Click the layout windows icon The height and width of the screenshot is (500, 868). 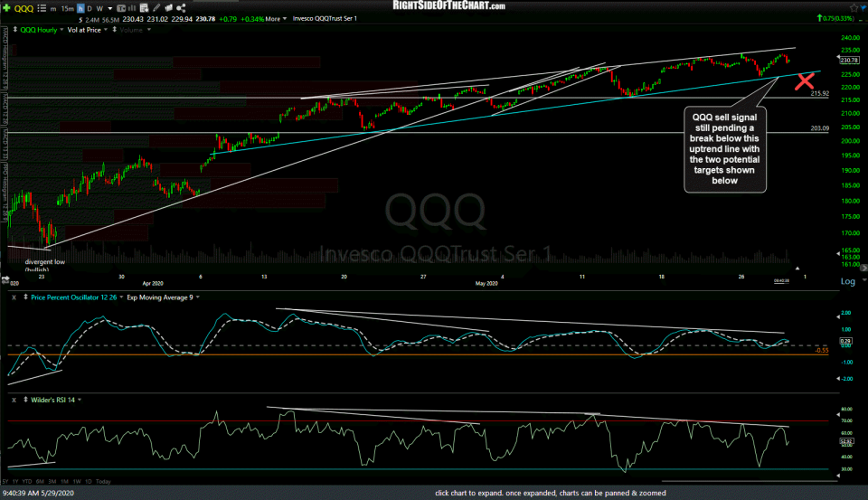pos(168,8)
